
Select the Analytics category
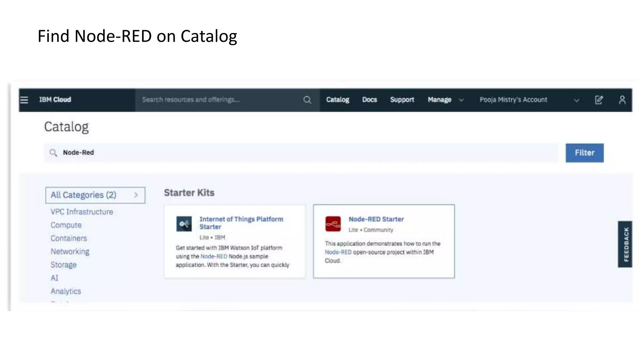click(66, 291)
